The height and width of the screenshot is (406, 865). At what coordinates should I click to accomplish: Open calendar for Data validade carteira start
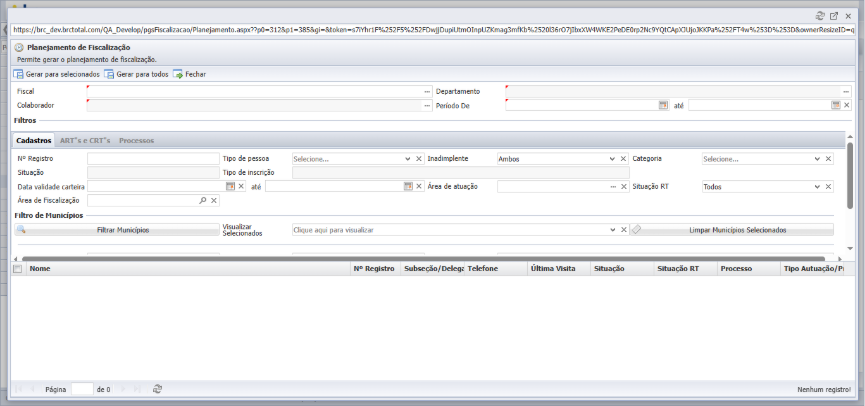[231, 186]
